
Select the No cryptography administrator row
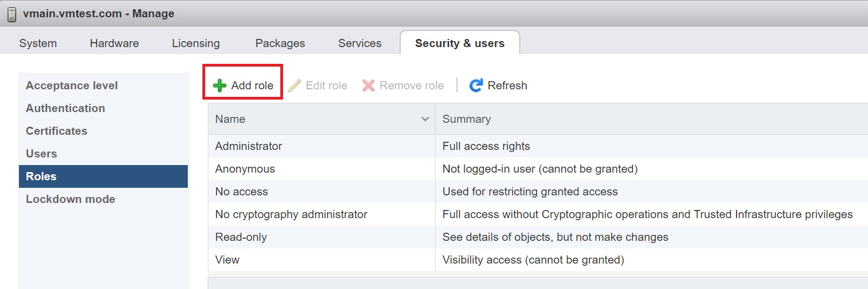(x=291, y=214)
